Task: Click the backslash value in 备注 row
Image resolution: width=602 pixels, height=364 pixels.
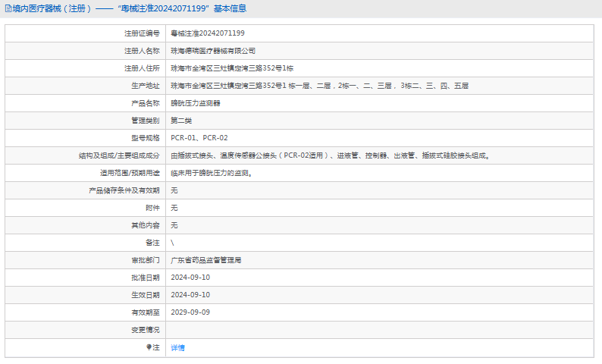Action: [172, 243]
